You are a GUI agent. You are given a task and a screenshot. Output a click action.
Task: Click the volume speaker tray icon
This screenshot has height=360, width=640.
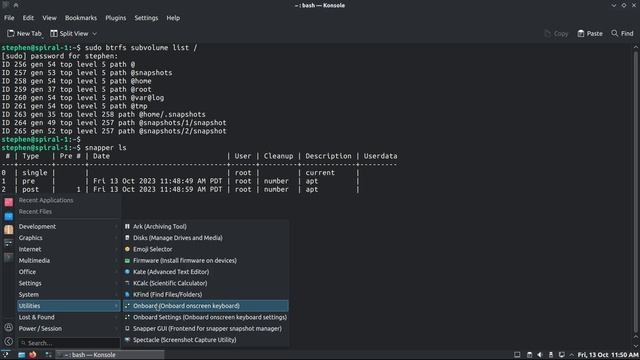tap(540, 355)
